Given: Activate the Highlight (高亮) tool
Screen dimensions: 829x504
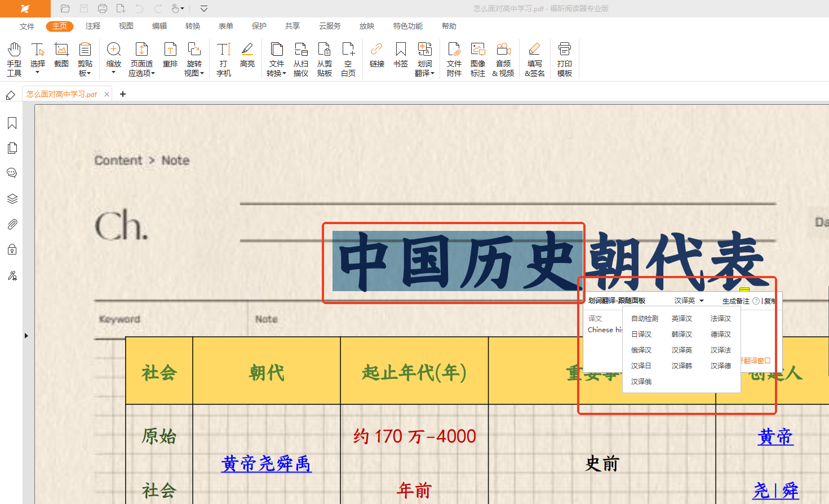Looking at the screenshot, I should 247,55.
